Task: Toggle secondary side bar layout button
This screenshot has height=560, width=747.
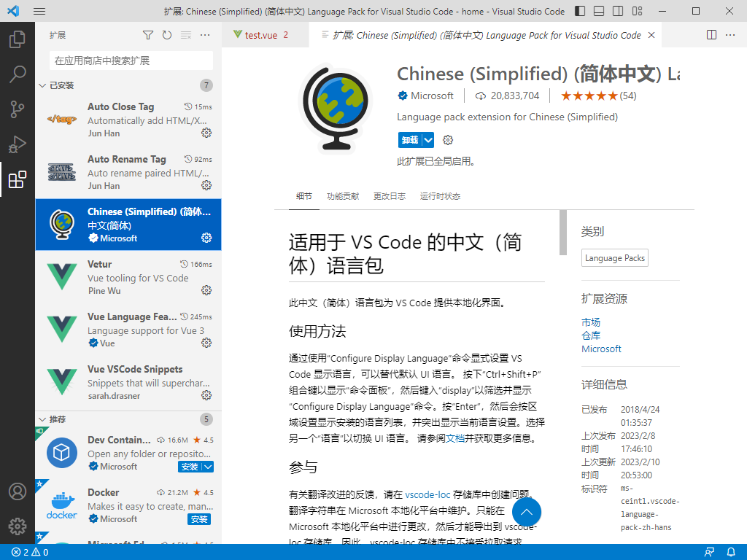Action: coord(618,11)
